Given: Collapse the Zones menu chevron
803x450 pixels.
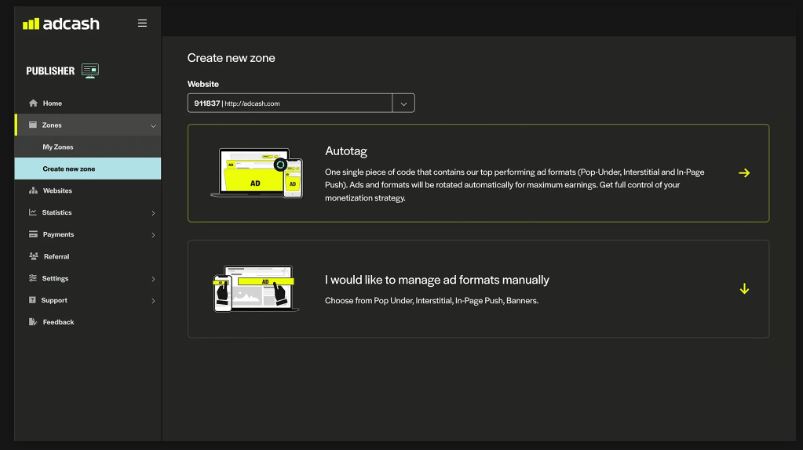Looking at the screenshot, I should (153, 126).
